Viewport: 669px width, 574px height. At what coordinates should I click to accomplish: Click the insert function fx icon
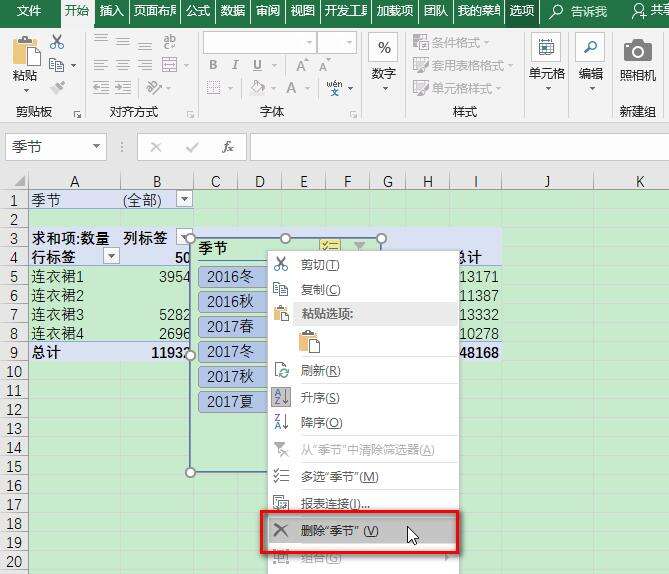228,147
